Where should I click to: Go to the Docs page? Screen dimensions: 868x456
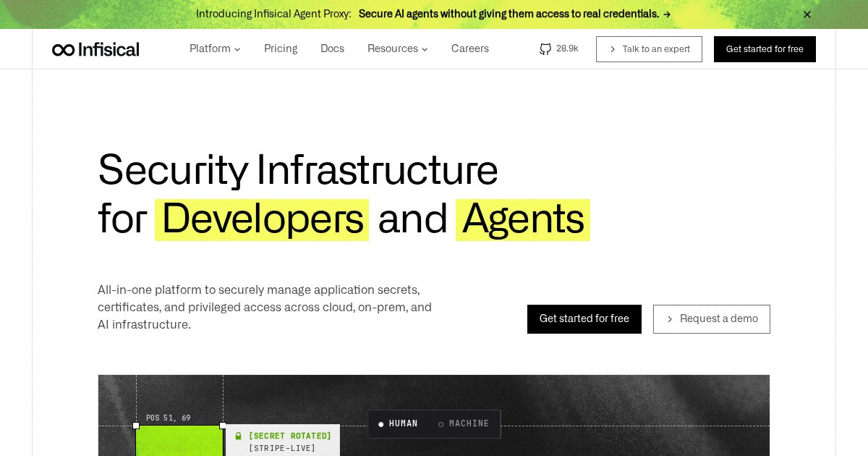[332, 49]
